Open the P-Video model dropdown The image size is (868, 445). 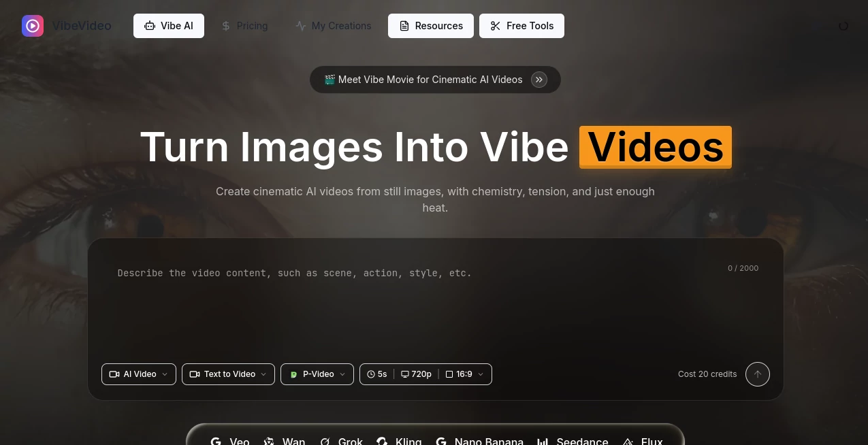tap(317, 374)
